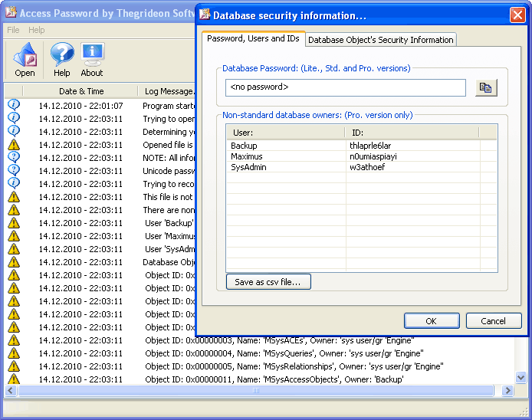
Task: Click the dialog title bar app icon
Action: [205, 15]
